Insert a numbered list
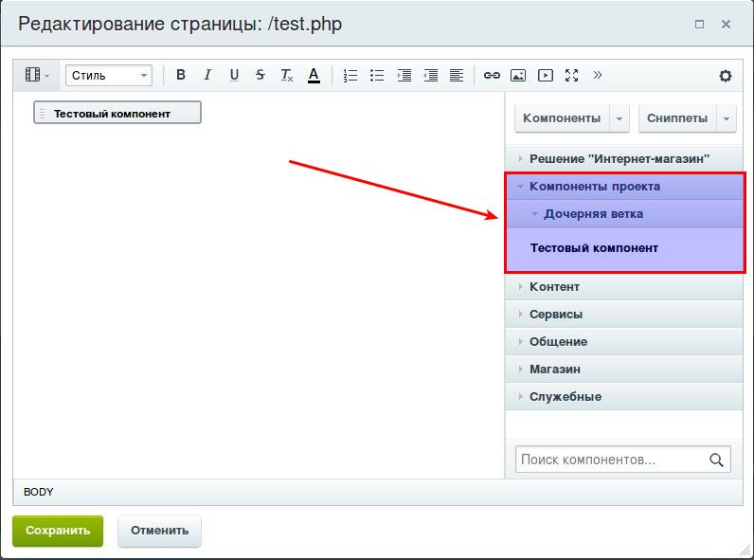 (350, 75)
